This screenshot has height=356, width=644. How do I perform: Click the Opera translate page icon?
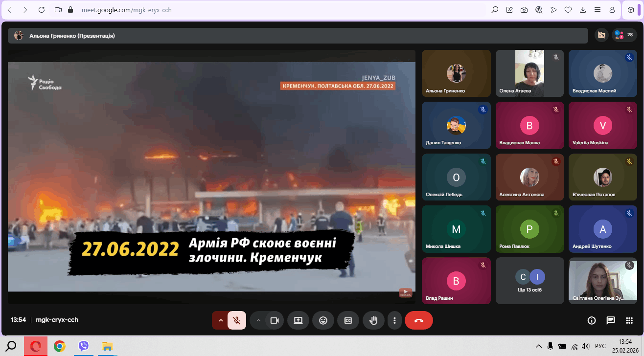click(x=539, y=10)
